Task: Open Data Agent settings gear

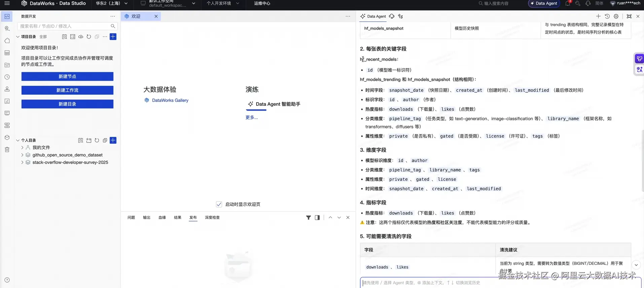Action: pos(616,16)
